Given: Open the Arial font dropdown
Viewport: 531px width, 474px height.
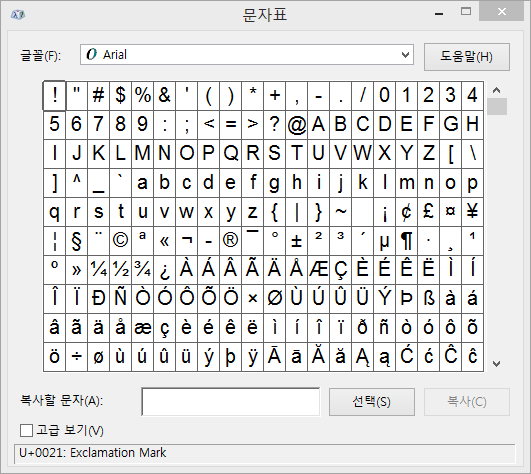Looking at the screenshot, I should tap(247, 55).
